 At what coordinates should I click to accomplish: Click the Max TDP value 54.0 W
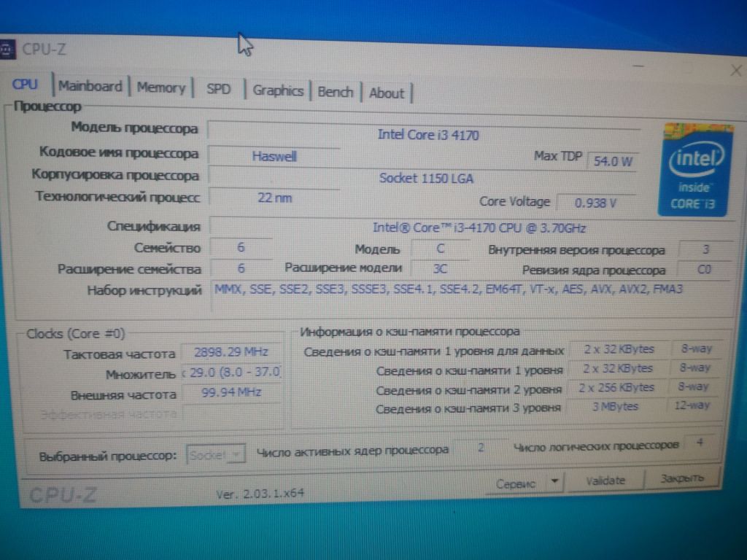pos(613,161)
